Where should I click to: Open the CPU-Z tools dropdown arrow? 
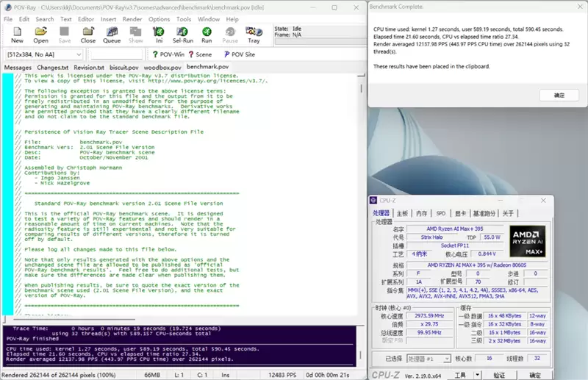[x=477, y=375]
